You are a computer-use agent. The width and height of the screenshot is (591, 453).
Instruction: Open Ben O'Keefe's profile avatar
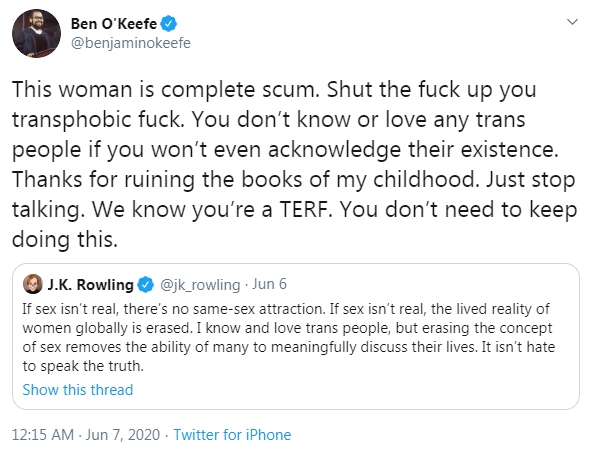click(x=36, y=34)
